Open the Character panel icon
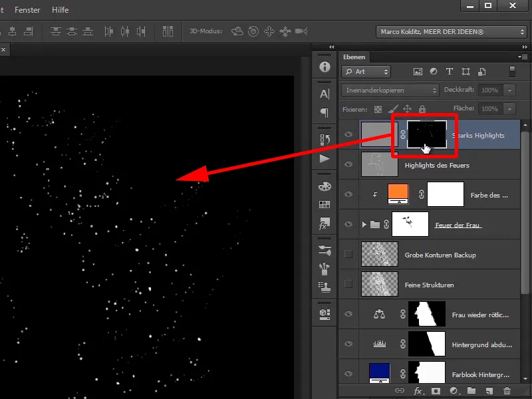The height and width of the screenshot is (399, 532). [x=325, y=94]
